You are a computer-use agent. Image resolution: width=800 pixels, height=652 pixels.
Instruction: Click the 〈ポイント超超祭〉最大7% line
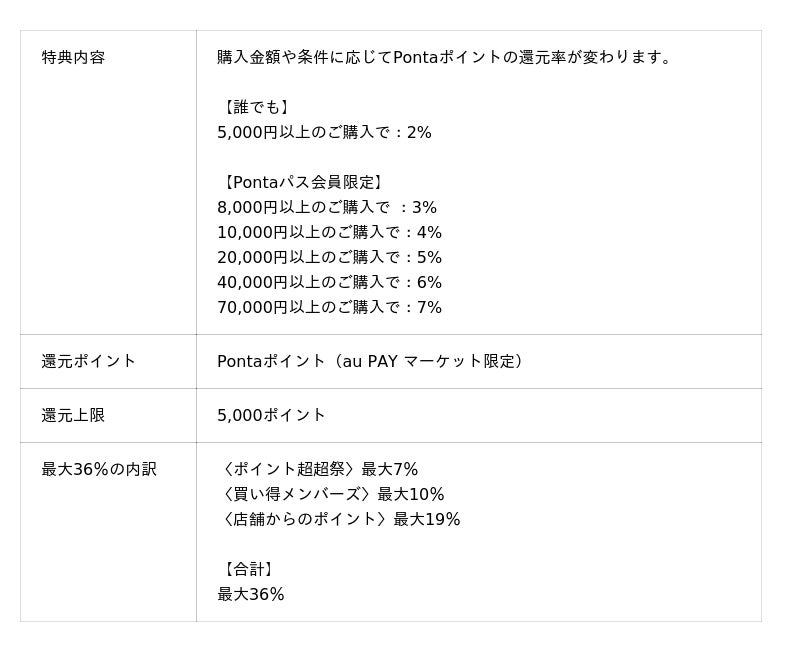tap(318, 469)
